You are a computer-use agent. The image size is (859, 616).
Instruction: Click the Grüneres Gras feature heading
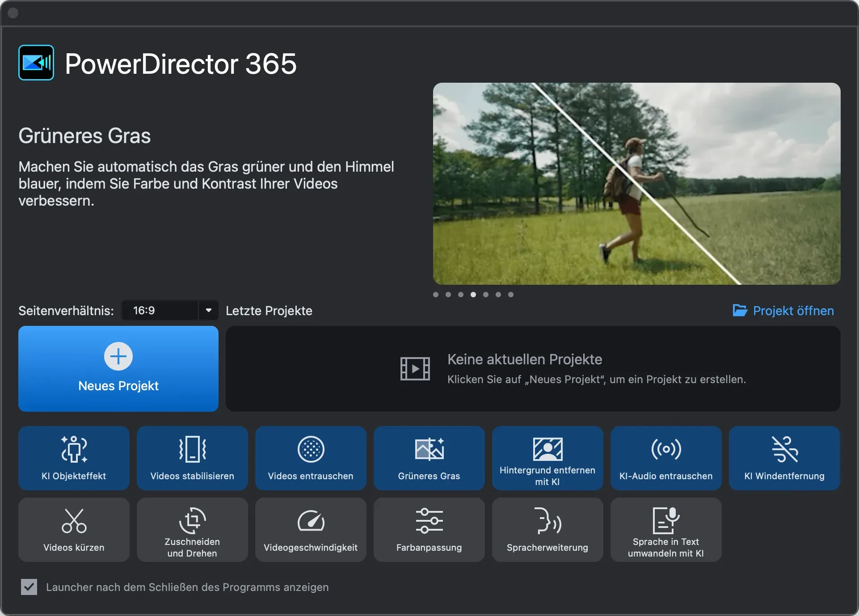(84, 136)
